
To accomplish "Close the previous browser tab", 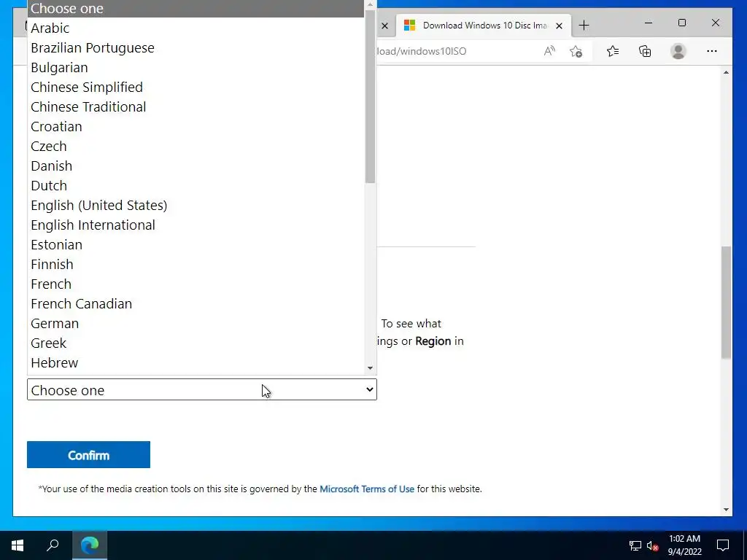I will click(385, 26).
